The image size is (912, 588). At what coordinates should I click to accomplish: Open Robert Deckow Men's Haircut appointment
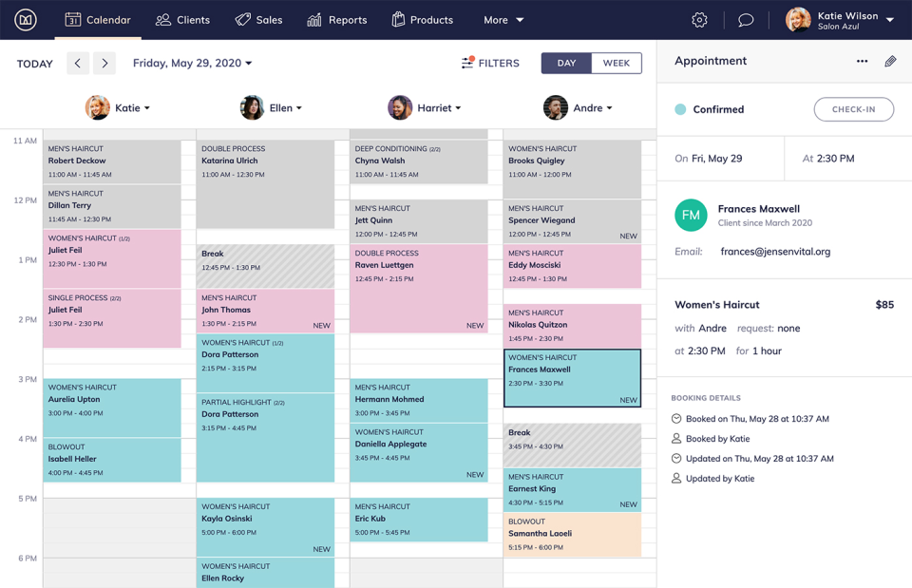click(112, 161)
